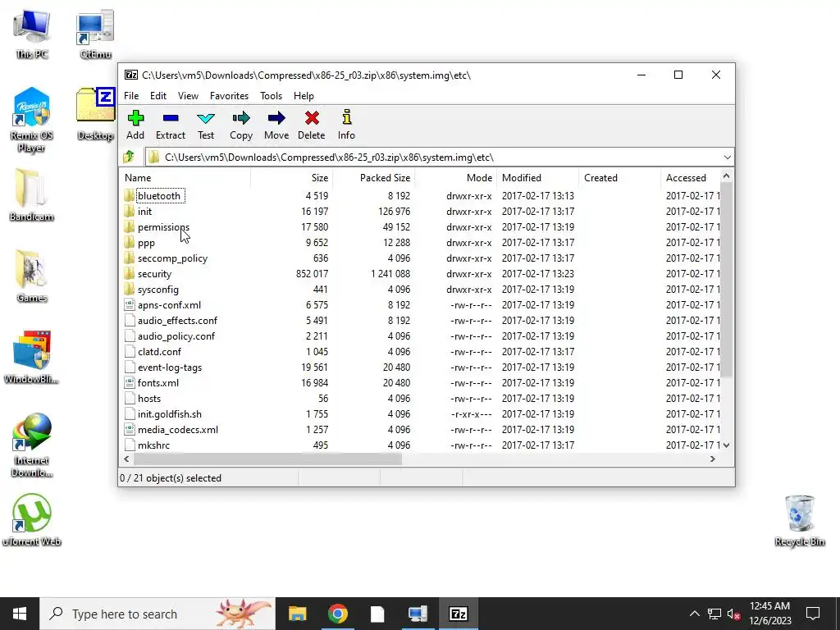
Task: Sort by the Modified column header
Action: pos(538,178)
